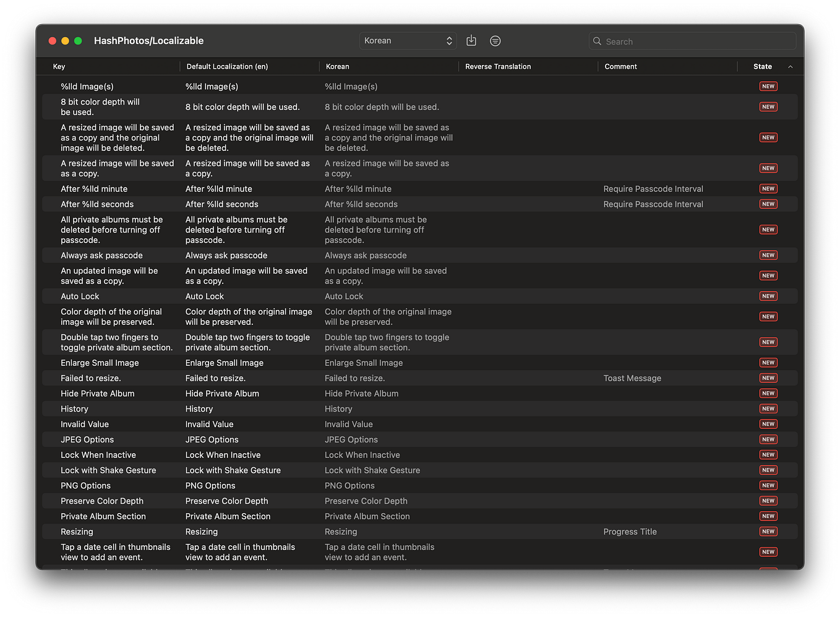840x617 pixels.
Task: Select the Hide Private Album row
Action: pos(247,393)
